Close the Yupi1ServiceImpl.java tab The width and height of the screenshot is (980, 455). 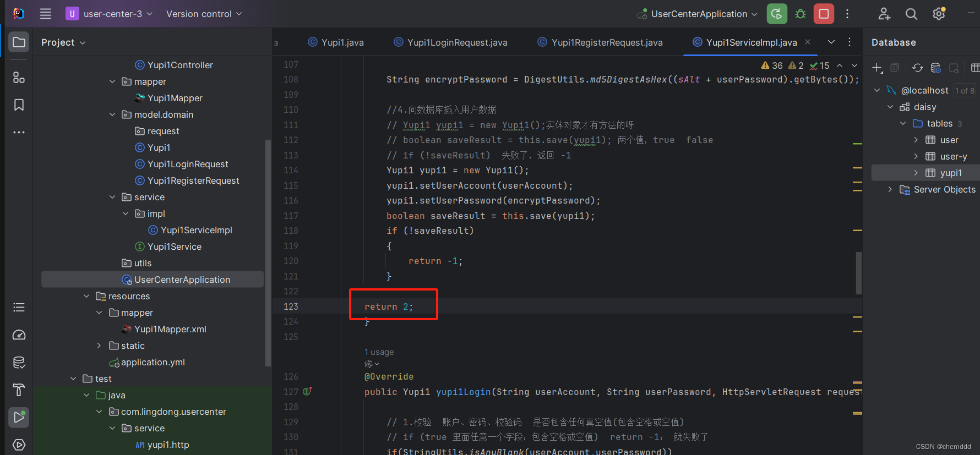808,42
